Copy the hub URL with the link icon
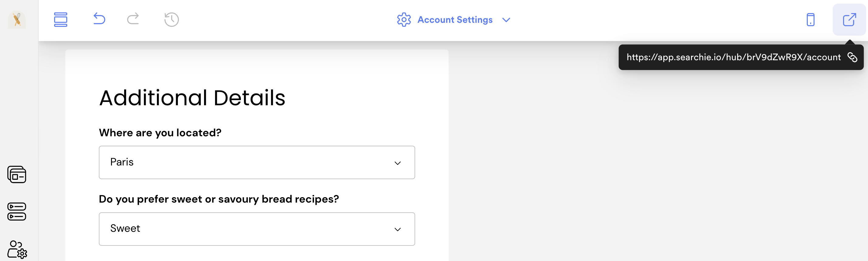Image resolution: width=868 pixels, height=261 pixels. coord(852,57)
